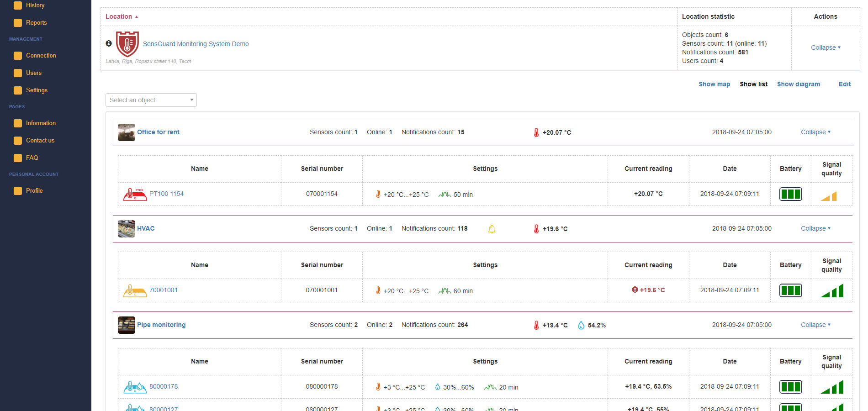Click the info icon beside the SensGuard logo

[109, 42]
